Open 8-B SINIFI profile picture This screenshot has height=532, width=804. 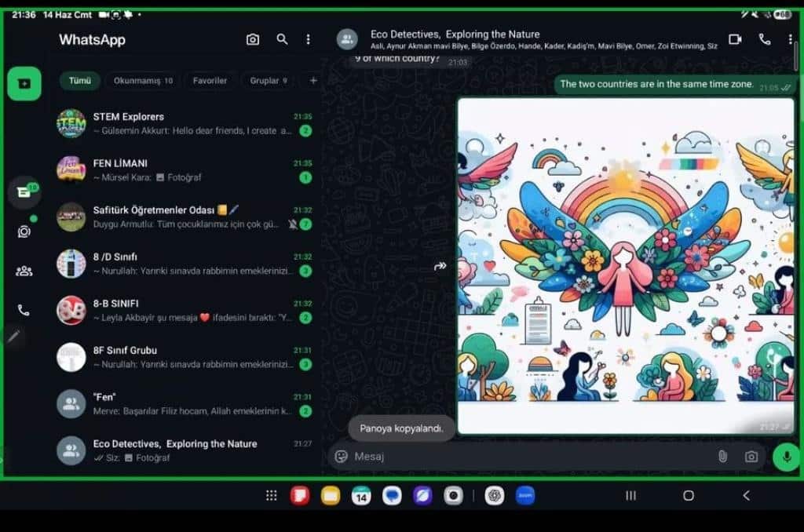(x=71, y=310)
